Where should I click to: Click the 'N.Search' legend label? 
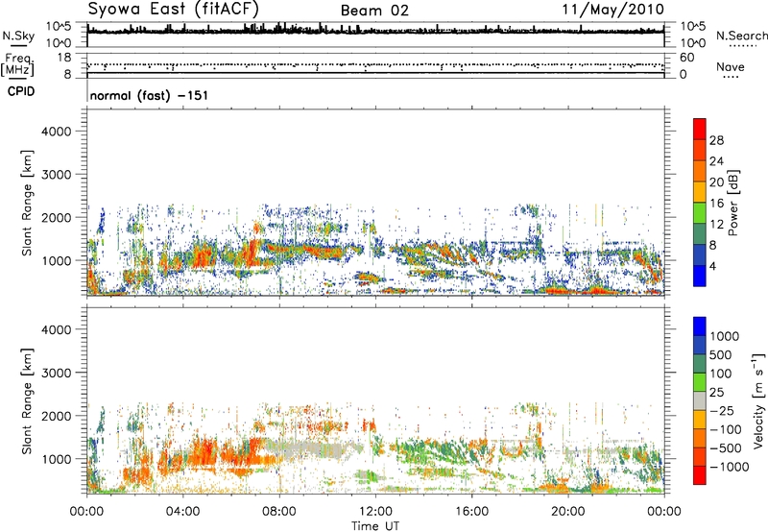742,36
